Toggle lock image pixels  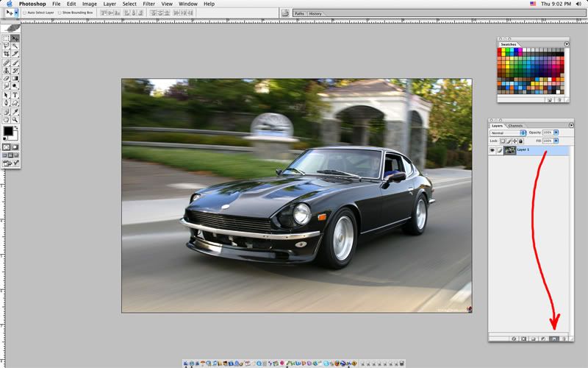[509, 141]
